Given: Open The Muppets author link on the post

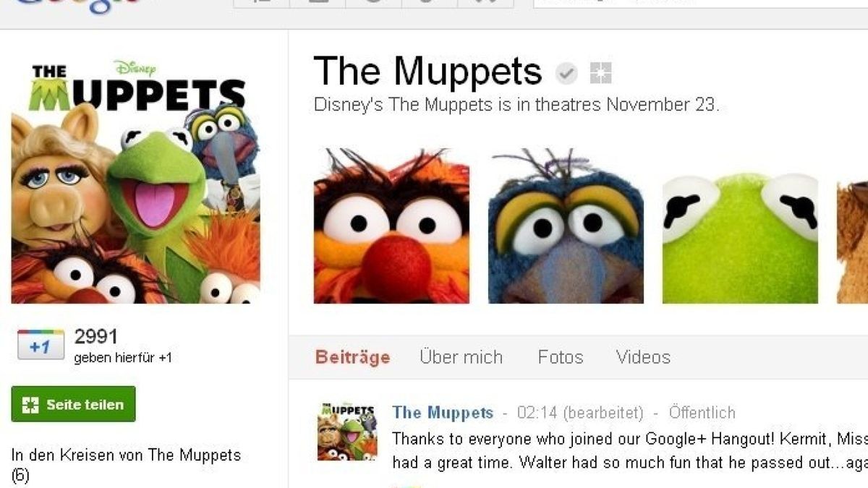Looking at the screenshot, I should point(443,413).
